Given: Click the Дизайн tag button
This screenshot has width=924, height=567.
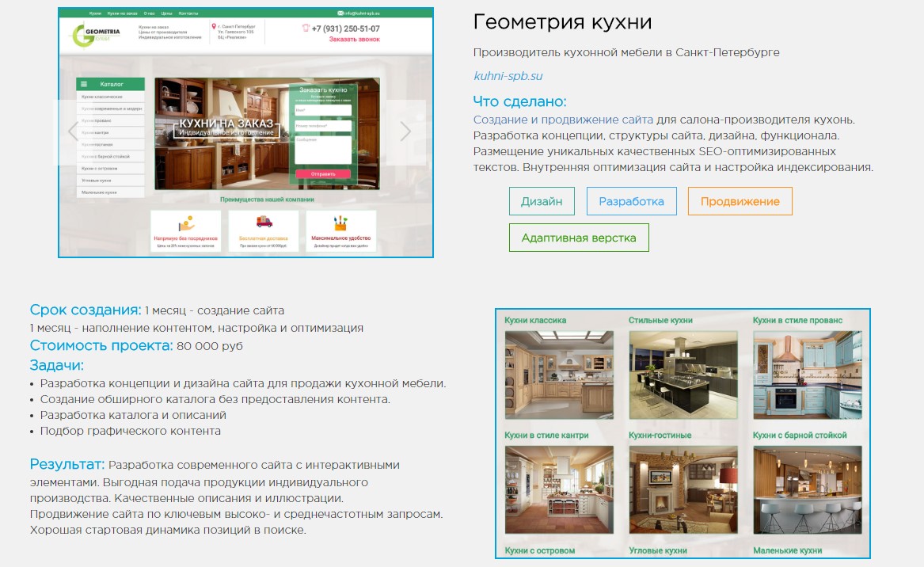Looking at the screenshot, I should click(x=542, y=202).
